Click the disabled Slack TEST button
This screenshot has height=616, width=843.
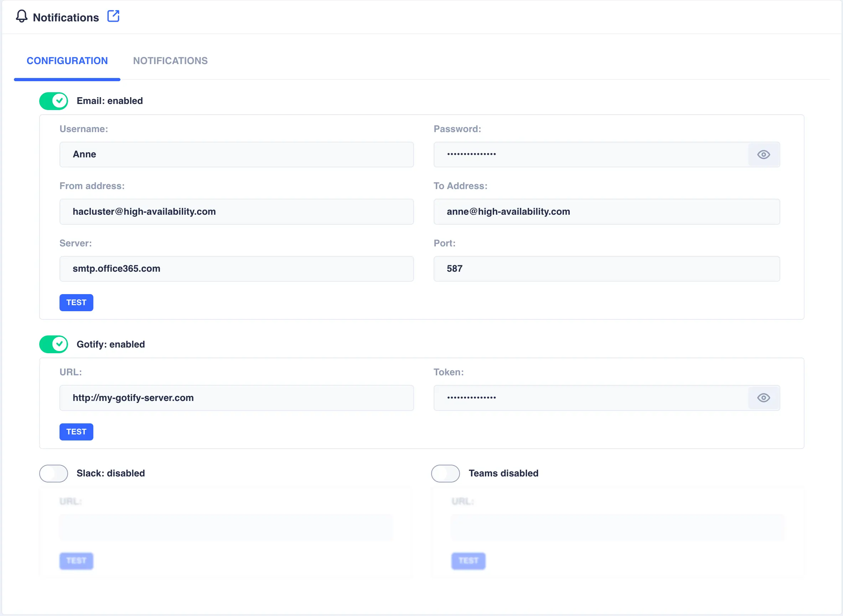pyautogui.click(x=76, y=560)
